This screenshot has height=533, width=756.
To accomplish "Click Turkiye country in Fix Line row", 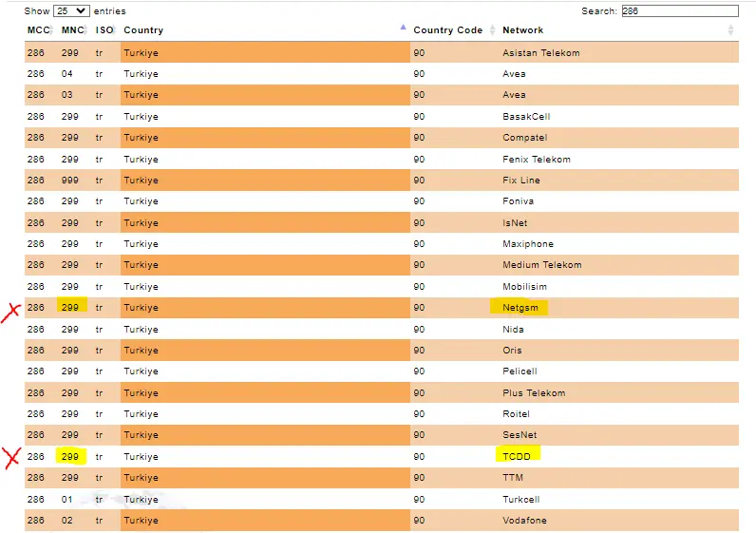I will coord(141,181).
